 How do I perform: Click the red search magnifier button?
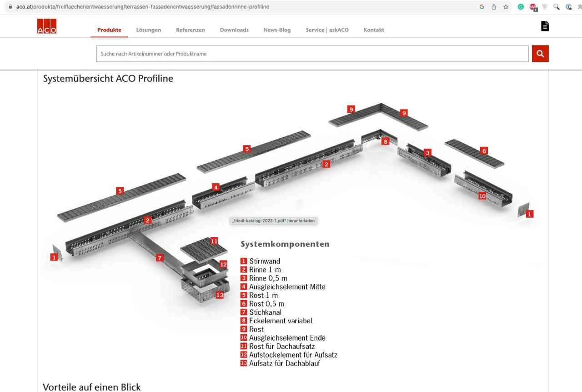[x=540, y=54]
